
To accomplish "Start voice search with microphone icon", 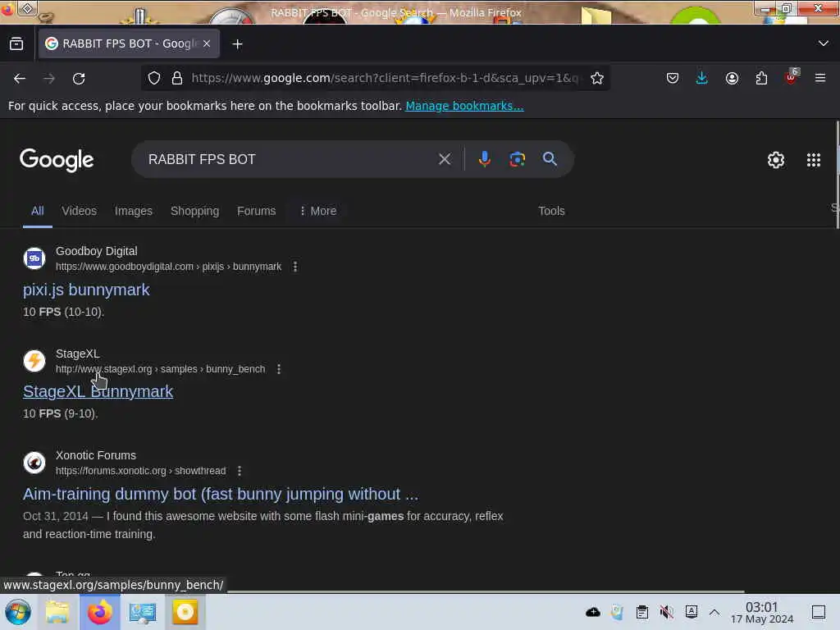I will (x=484, y=159).
